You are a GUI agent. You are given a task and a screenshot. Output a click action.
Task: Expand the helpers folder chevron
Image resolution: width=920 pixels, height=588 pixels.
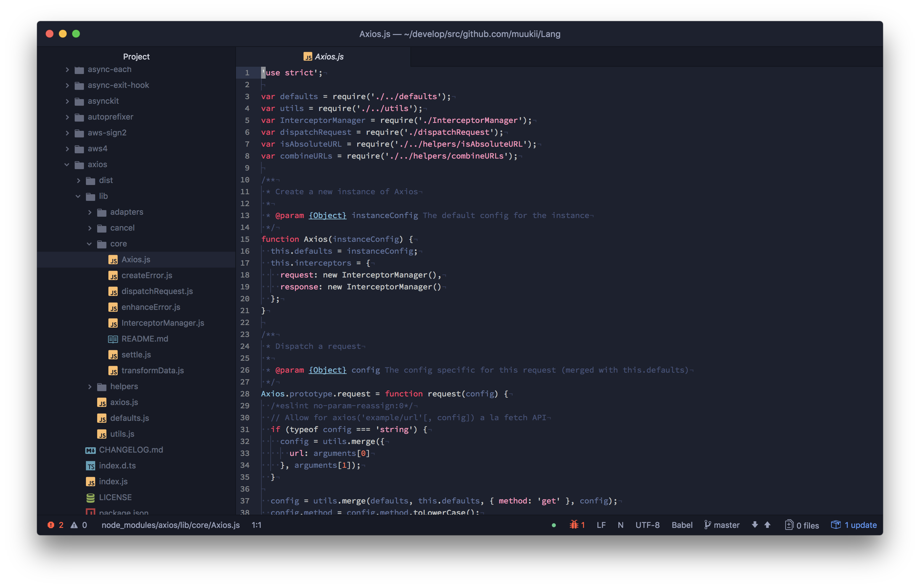click(x=90, y=386)
